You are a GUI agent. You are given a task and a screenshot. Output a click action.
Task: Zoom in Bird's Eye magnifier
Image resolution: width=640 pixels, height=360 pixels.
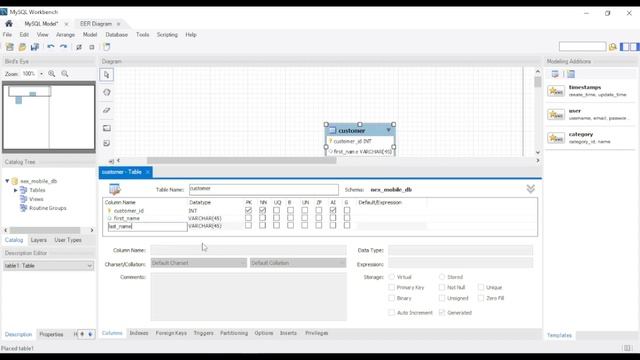pyautogui.click(x=52, y=74)
